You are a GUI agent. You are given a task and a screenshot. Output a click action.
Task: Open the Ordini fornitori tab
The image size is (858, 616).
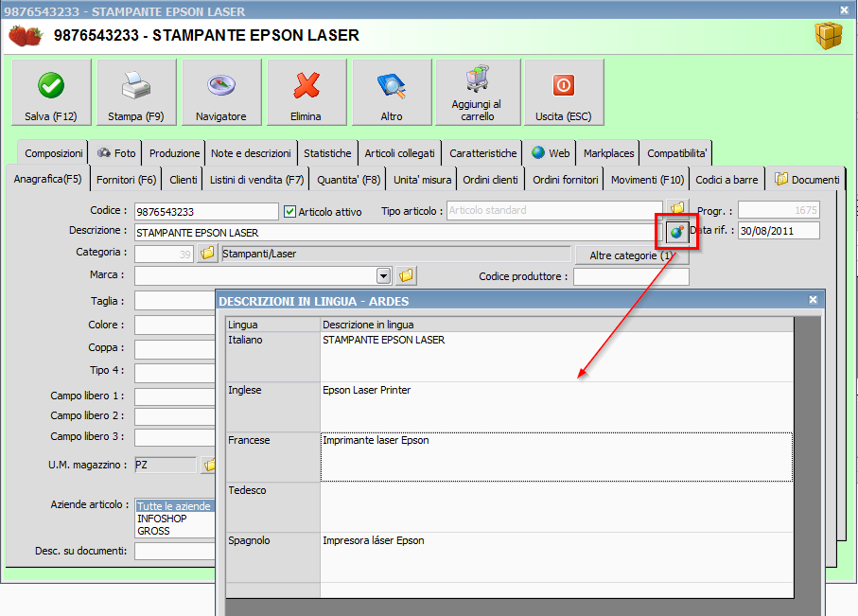[566, 180]
